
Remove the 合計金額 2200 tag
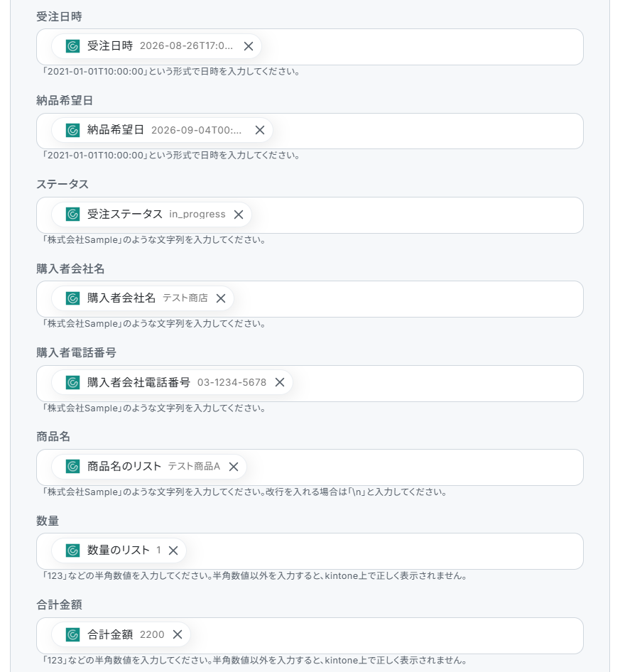178,635
